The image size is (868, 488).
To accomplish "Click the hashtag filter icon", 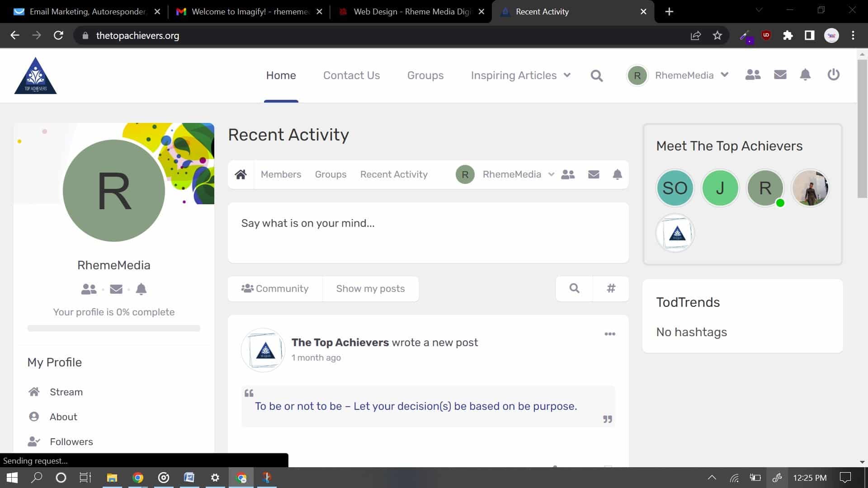I will [611, 288].
